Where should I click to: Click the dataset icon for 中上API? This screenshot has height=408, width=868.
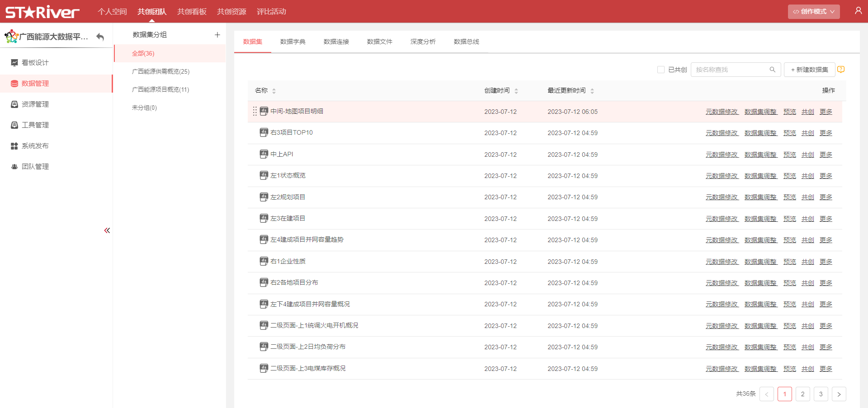pos(264,154)
